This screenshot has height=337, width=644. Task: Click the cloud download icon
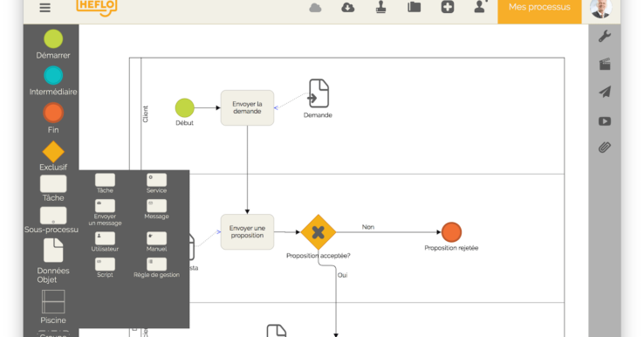pyautogui.click(x=348, y=7)
